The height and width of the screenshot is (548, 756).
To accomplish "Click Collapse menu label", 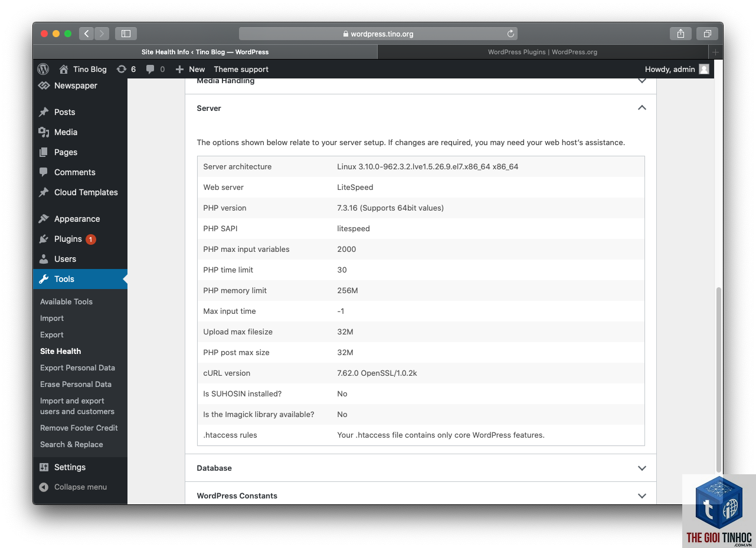I will [x=80, y=487].
